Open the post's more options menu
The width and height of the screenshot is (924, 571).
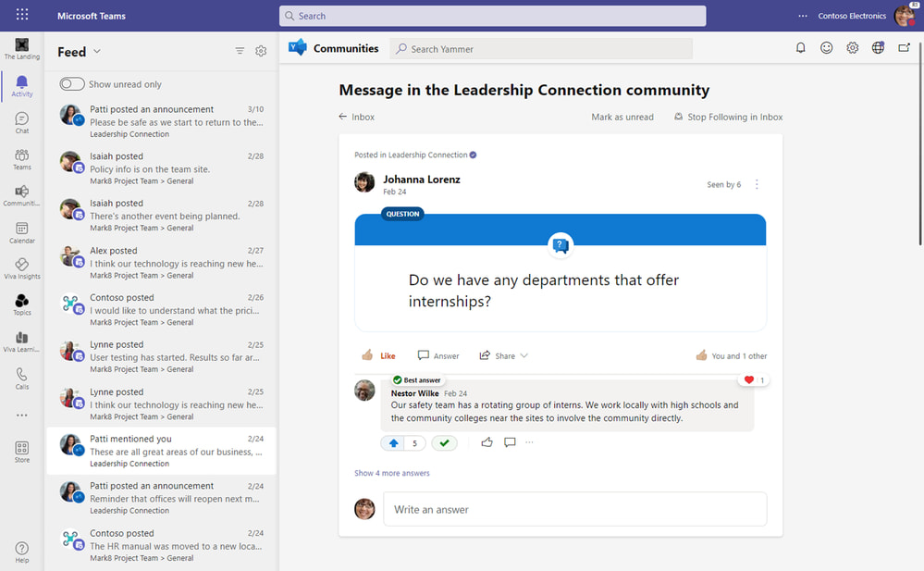click(x=757, y=184)
